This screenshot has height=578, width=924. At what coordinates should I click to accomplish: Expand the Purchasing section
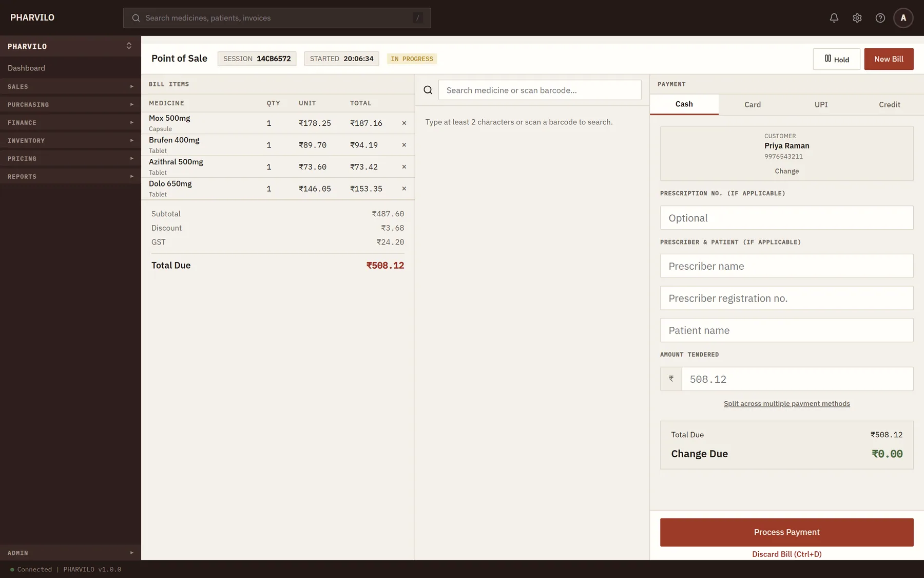point(70,105)
